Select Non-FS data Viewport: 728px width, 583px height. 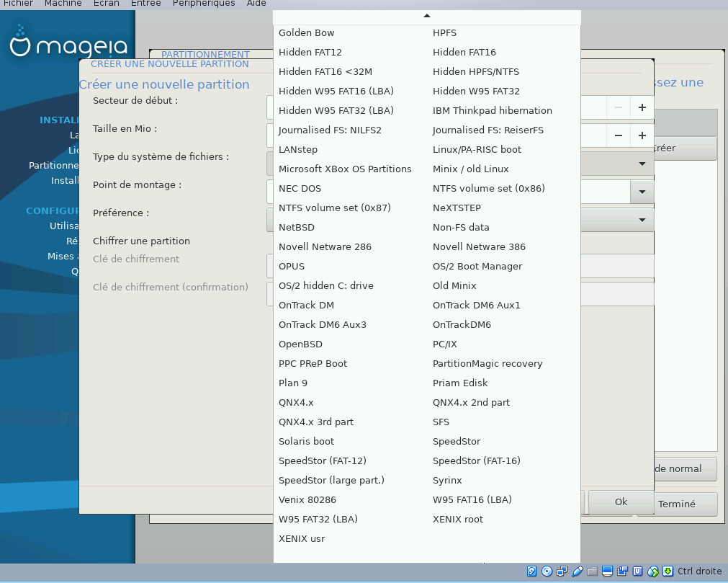pyautogui.click(x=461, y=228)
